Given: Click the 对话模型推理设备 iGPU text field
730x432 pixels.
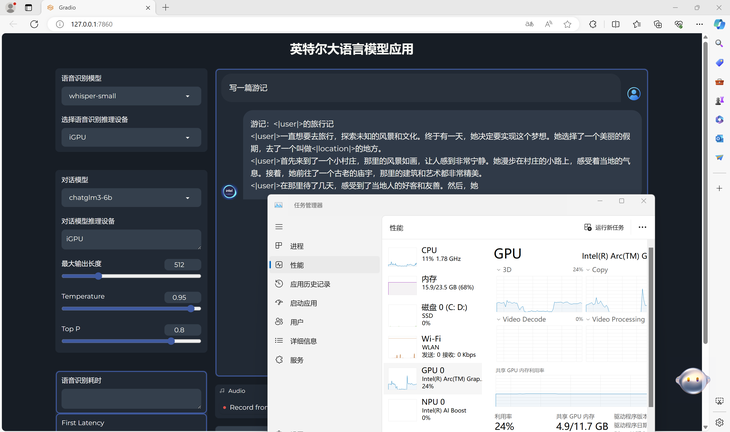Looking at the screenshot, I should point(131,239).
